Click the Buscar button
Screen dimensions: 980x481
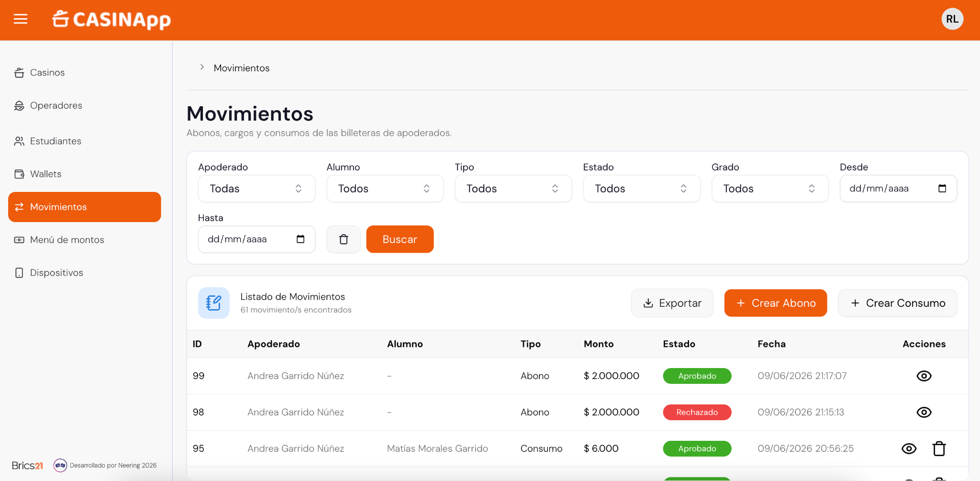pyautogui.click(x=400, y=239)
